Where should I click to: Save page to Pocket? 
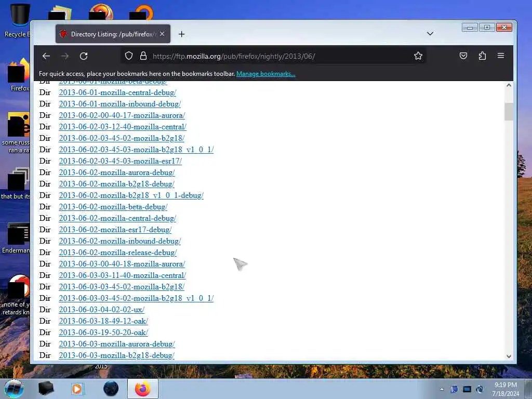[x=463, y=56]
